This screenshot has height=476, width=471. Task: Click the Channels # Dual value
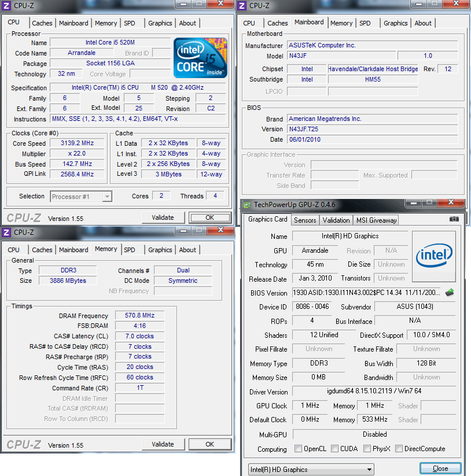click(x=183, y=271)
